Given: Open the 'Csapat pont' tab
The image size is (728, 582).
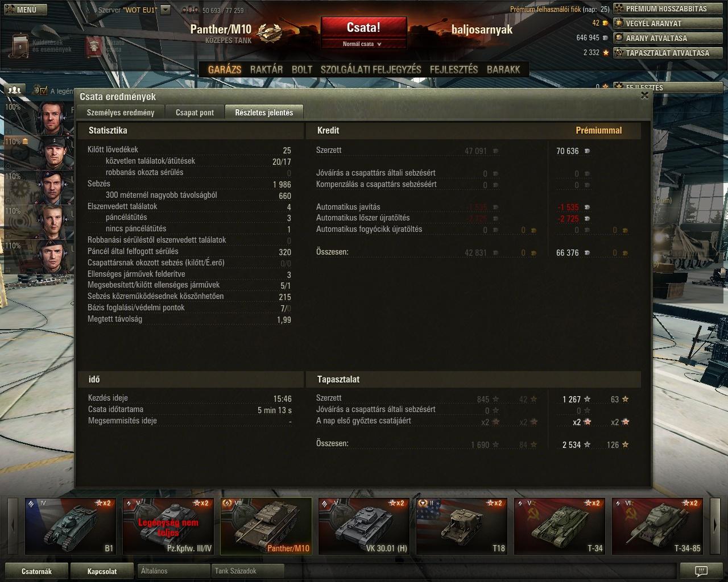Looking at the screenshot, I should point(195,113).
